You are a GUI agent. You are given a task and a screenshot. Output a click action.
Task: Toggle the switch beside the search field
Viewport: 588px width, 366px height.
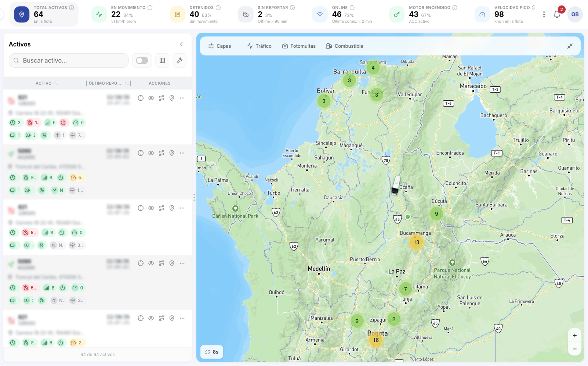(142, 60)
